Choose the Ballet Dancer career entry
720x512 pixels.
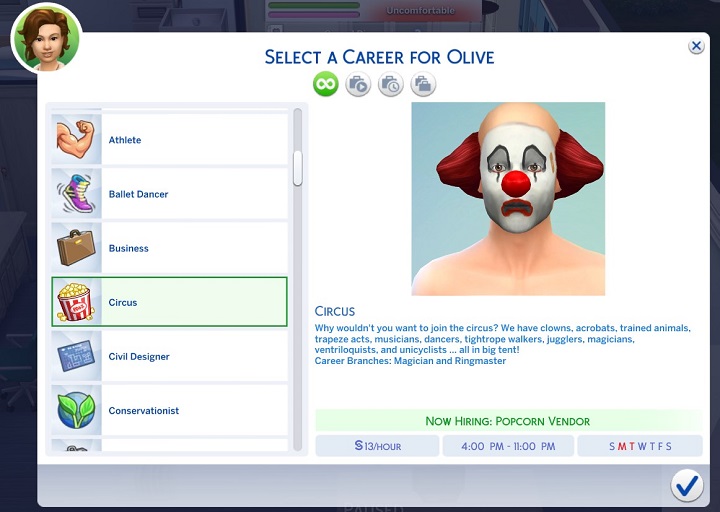[x=190, y=194]
